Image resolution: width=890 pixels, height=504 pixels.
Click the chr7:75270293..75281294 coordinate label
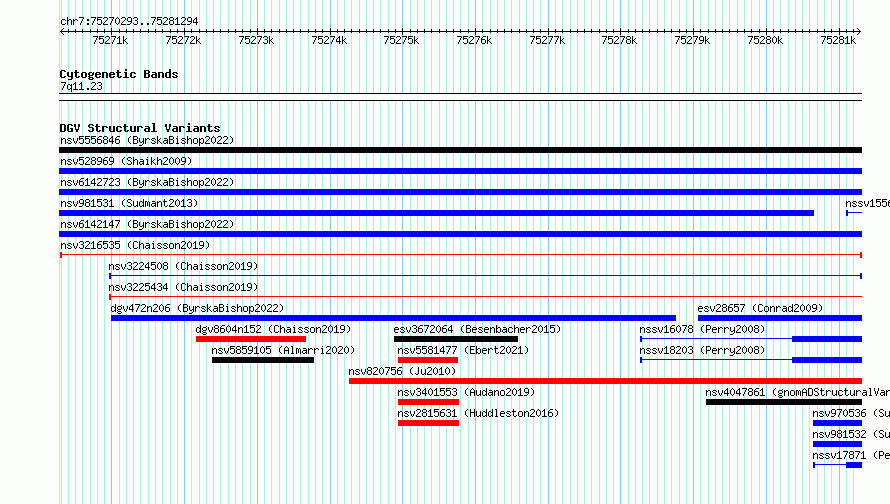(x=129, y=22)
